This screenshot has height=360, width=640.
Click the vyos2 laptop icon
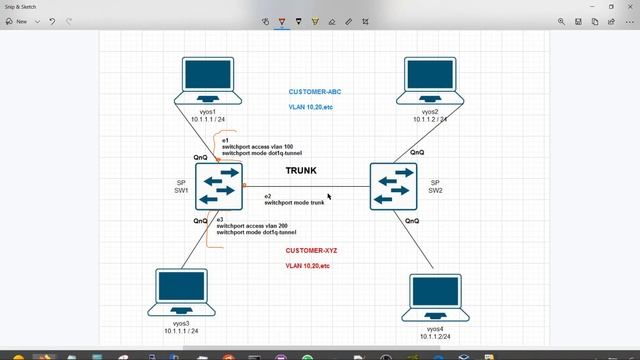[430, 81]
